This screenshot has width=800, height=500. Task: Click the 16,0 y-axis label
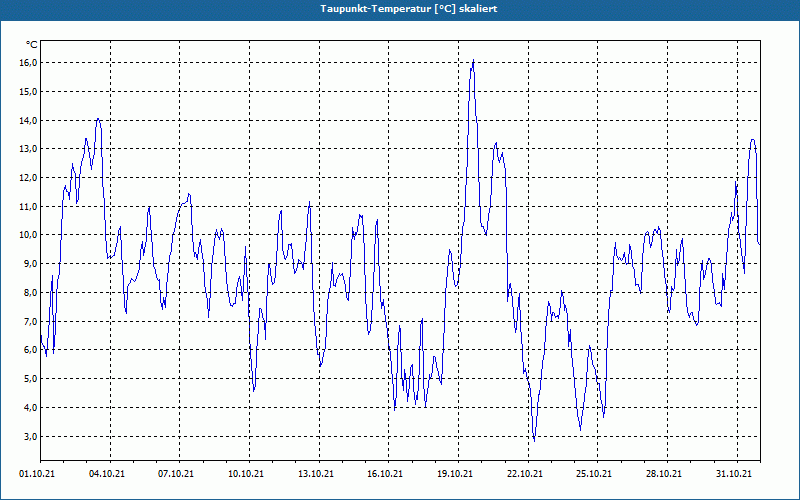click(x=29, y=63)
